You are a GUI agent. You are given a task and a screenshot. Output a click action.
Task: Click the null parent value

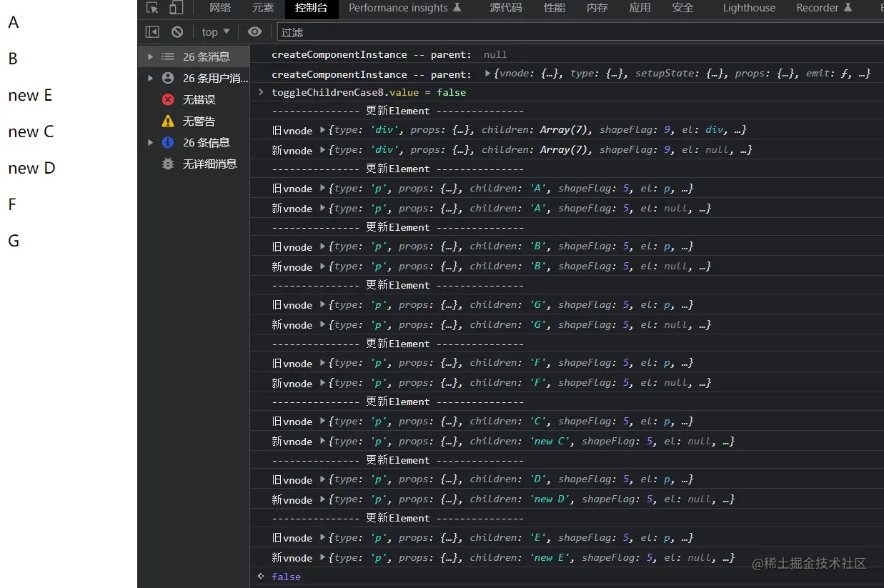pyautogui.click(x=495, y=54)
